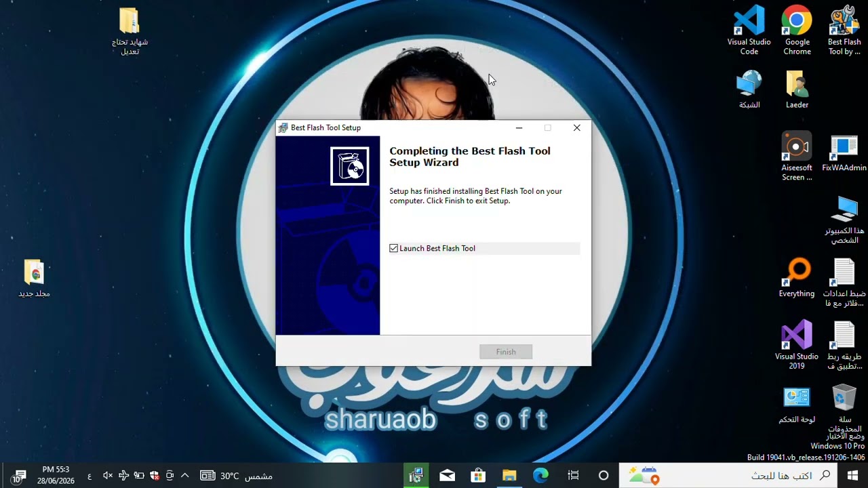Click the search box doodle image
The width and height of the screenshot is (868, 488).
point(644,476)
